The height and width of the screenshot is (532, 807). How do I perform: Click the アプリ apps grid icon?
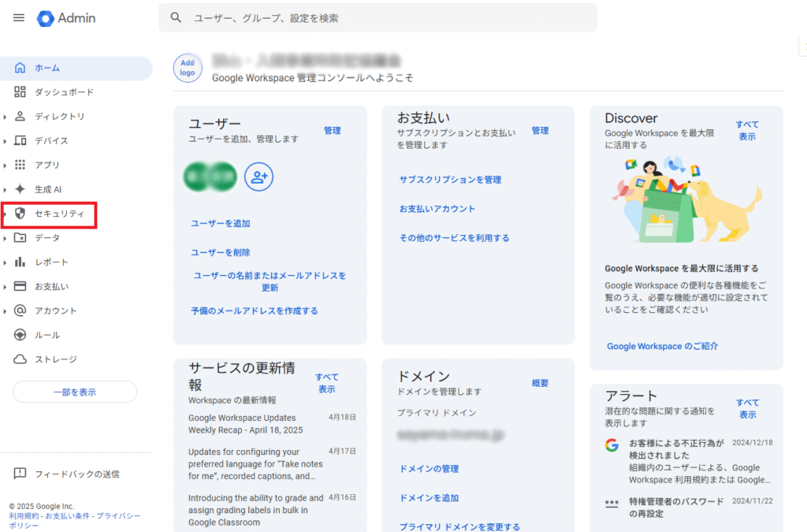(20, 165)
